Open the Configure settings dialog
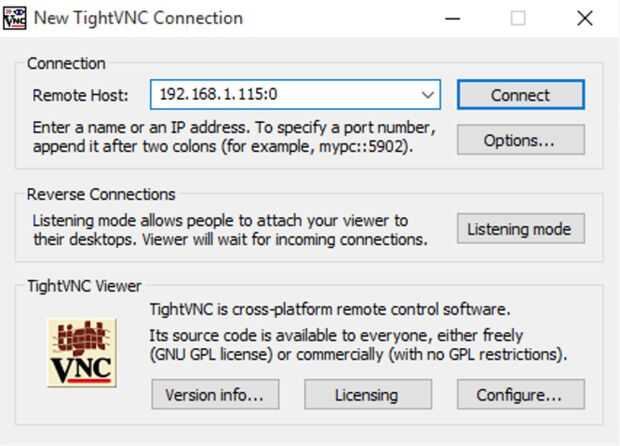This screenshot has width=620, height=446. [520, 394]
